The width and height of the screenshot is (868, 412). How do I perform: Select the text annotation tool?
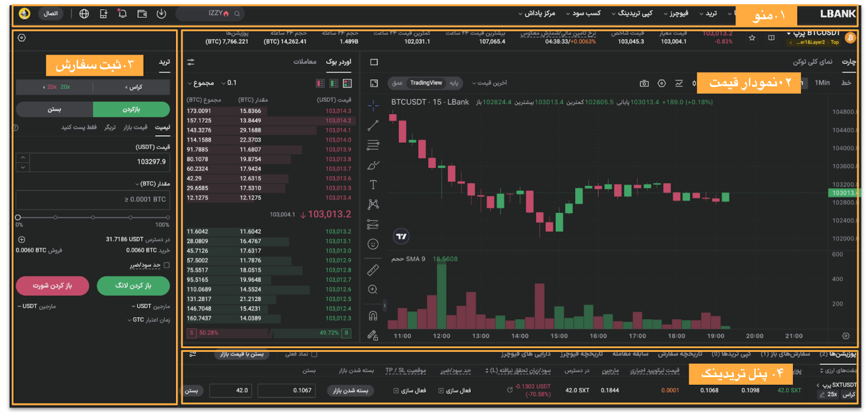click(373, 185)
